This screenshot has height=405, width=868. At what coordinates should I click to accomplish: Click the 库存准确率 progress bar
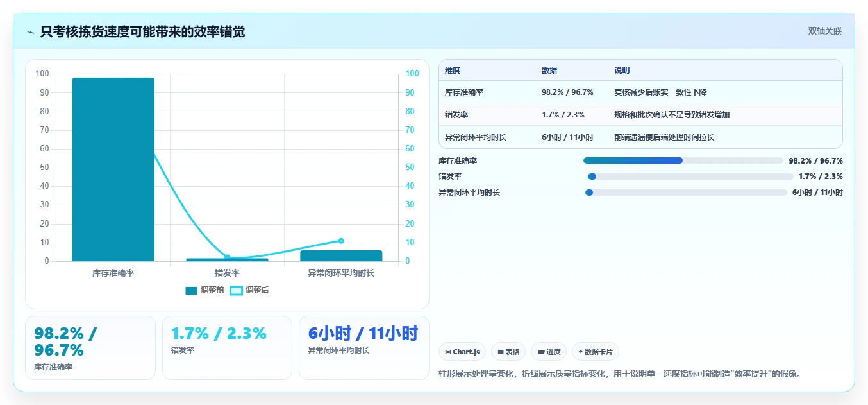(x=683, y=160)
